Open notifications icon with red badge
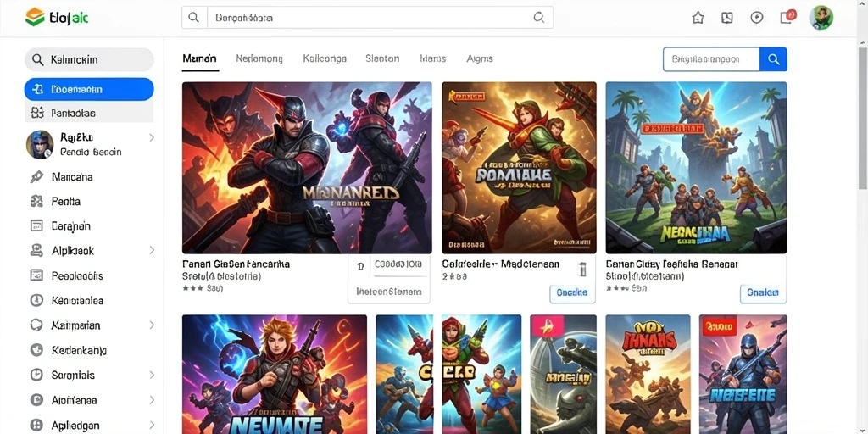 pos(787,17)
